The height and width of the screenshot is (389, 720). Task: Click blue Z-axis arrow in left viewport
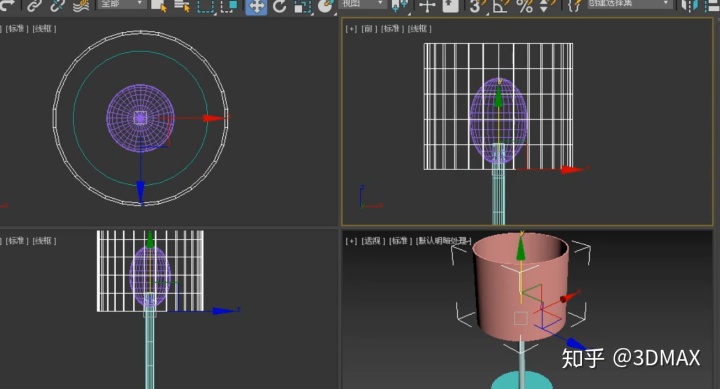click(x=224, y=311)
